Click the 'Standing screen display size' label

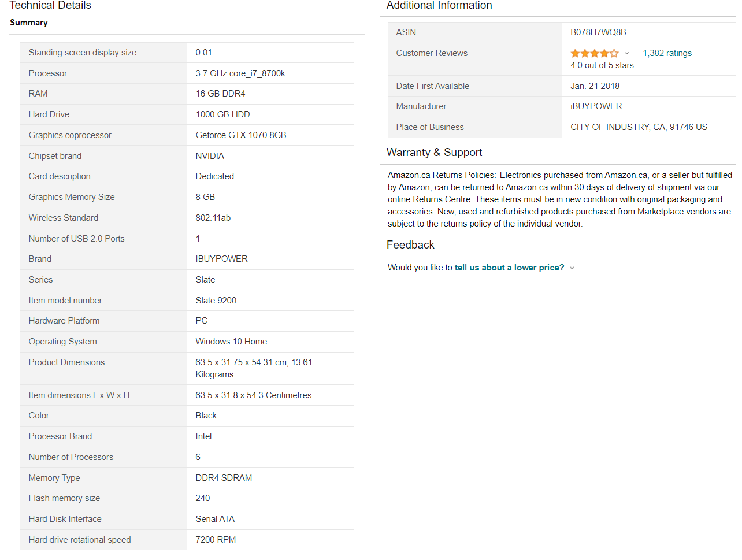pyautogui.click(x=83, y=53)
